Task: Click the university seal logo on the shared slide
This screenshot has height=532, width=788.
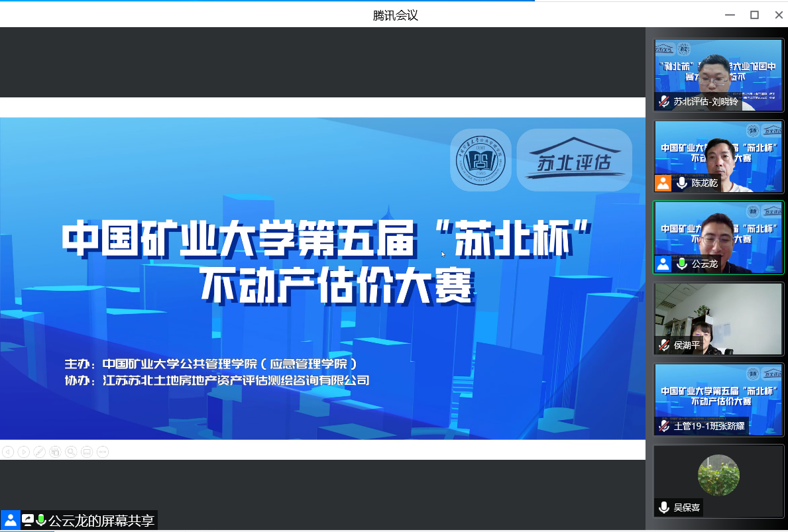Action: [481, 160]
